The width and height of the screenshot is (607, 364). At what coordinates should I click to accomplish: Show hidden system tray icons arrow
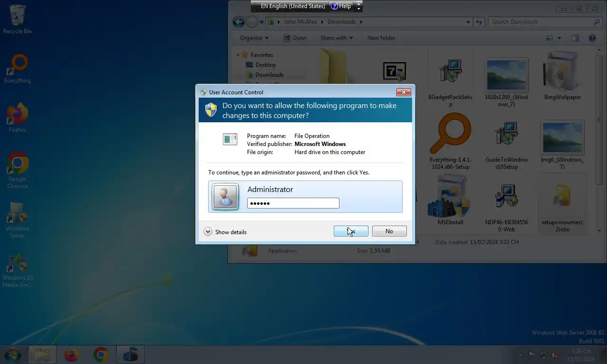pyautogui.click(x=521, y=355)
